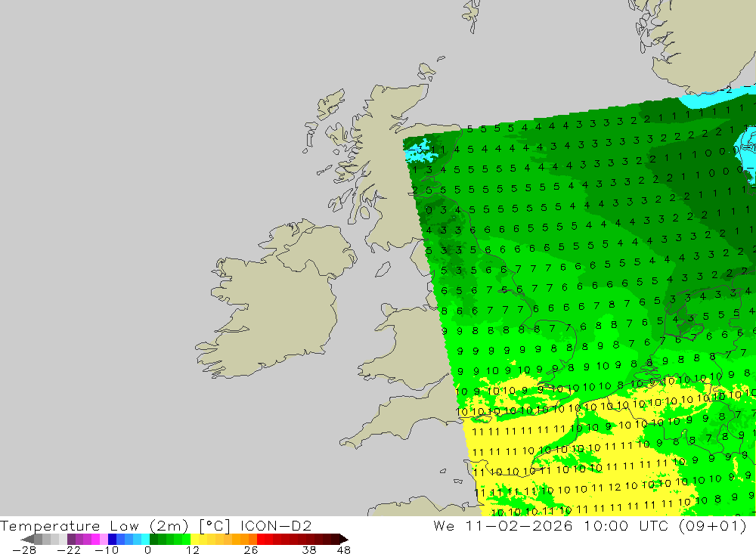Click the legend label "-10"
Screen dimensions: 756x554
tap(107, 550)
